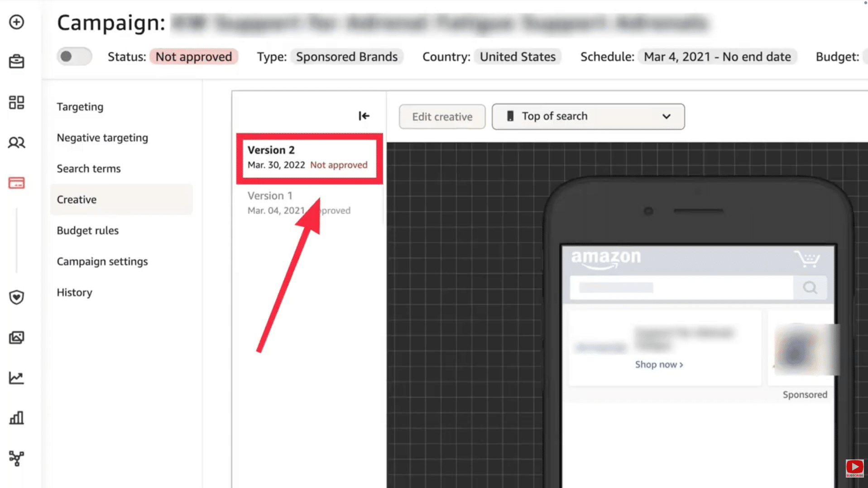Open the brand safety shield-heart icon
The height and width of the screenshot is (488, 868).
[16, 297]
